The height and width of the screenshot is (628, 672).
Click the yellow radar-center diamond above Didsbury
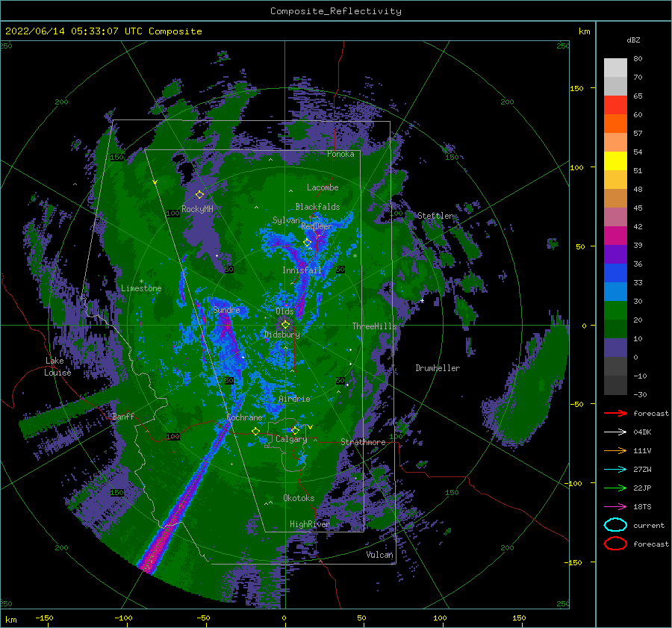[x=285, y=325]
